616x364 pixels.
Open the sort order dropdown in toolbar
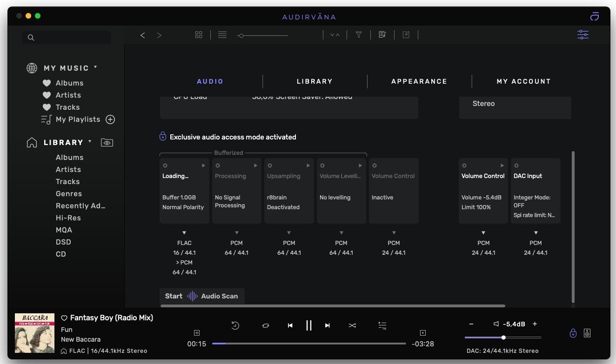point(335,35)
